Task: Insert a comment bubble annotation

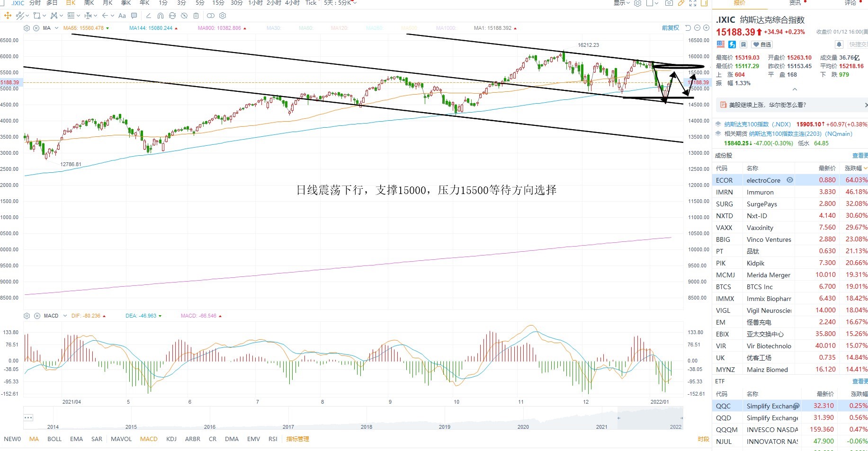Action: pos(134,16)
